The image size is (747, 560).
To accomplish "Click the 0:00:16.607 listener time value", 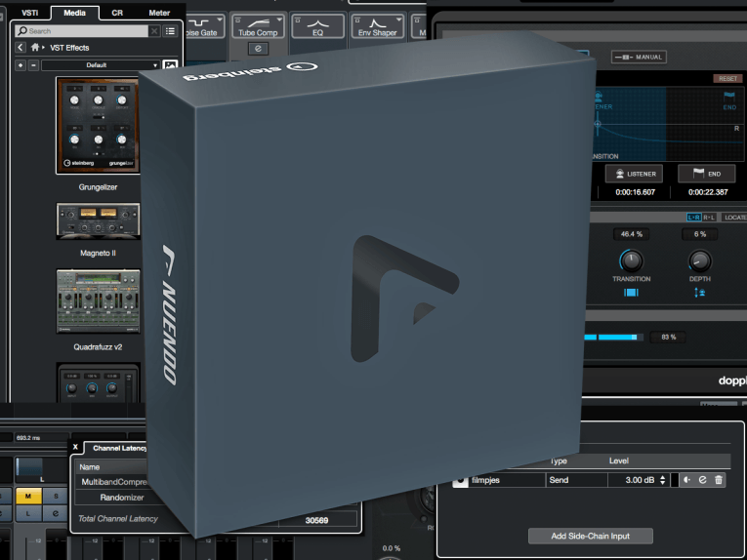I will click(x=635, y=192).
